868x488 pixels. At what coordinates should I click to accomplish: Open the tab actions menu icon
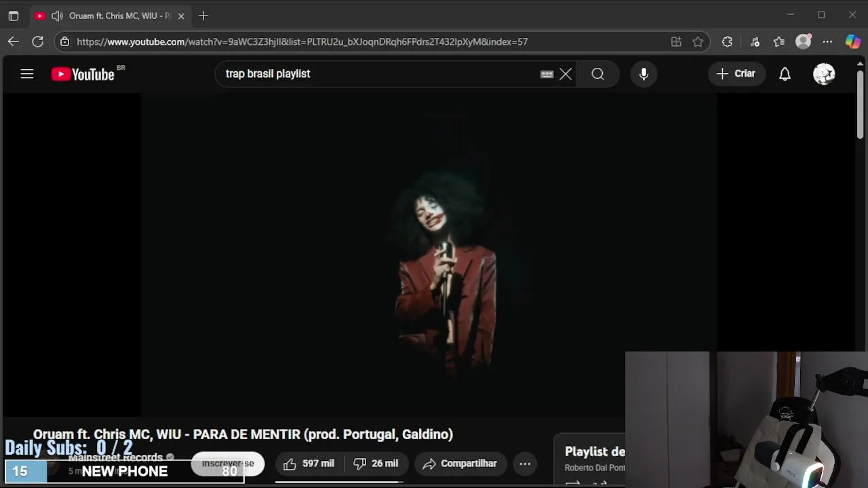point(14,16)
